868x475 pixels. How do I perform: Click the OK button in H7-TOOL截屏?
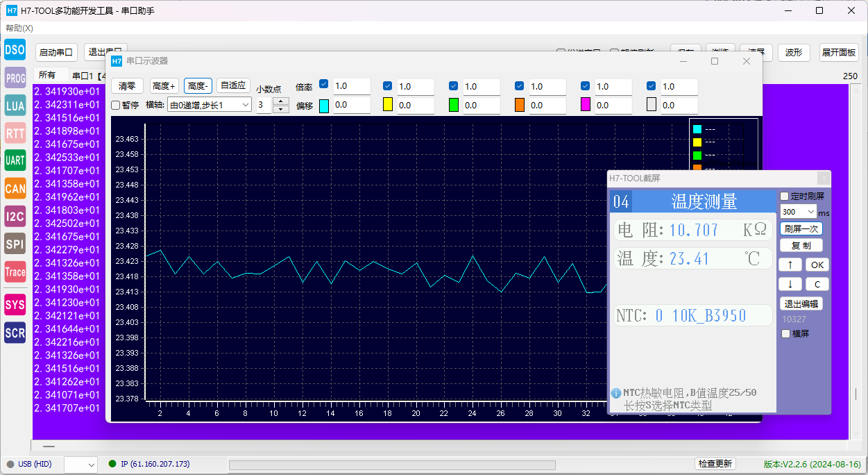[x=817, y=265]
